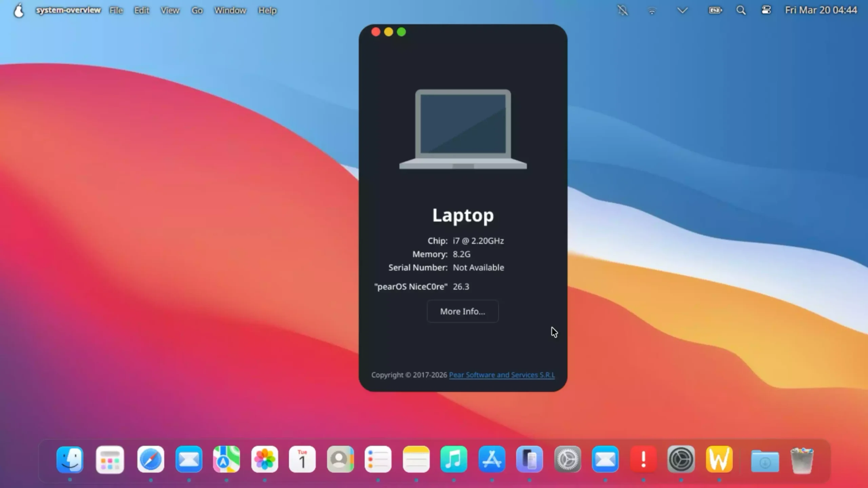
Task: Open the Edit menu
Action: 141,11
